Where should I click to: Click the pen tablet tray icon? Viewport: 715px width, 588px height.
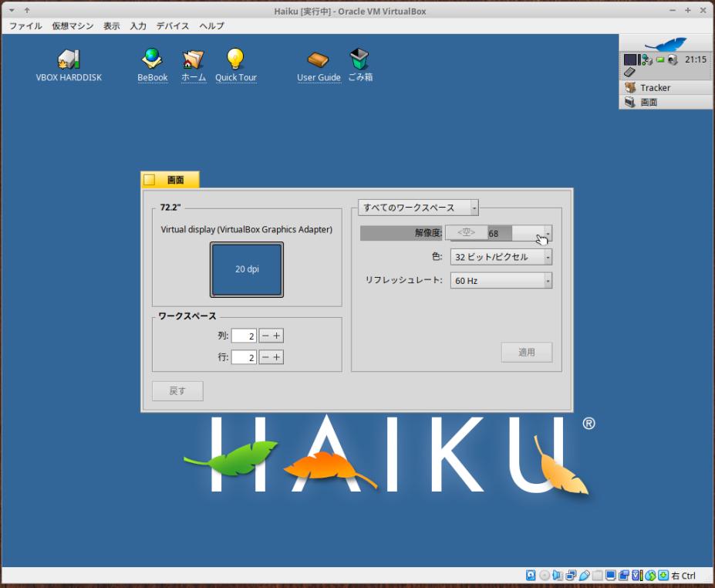[x=629, y=72]
